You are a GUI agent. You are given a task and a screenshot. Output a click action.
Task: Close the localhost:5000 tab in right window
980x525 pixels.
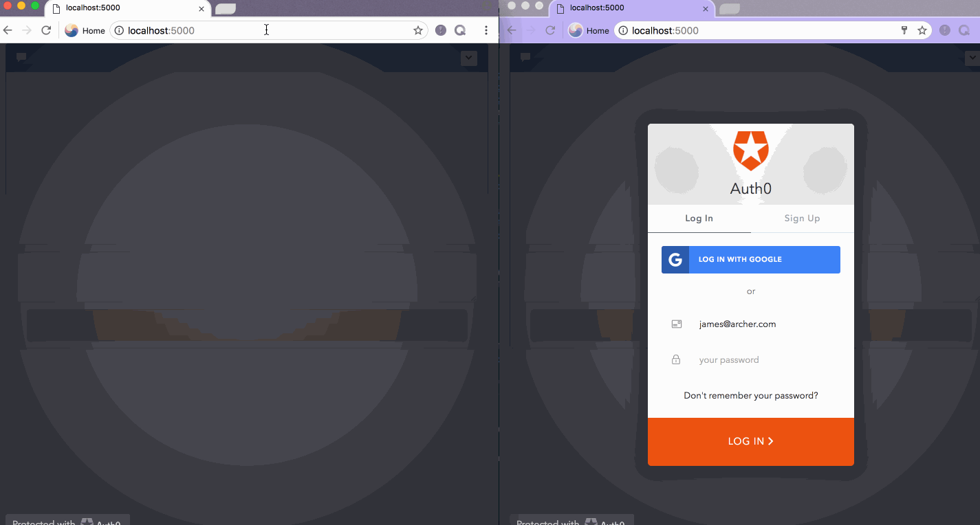coord(706,9)
